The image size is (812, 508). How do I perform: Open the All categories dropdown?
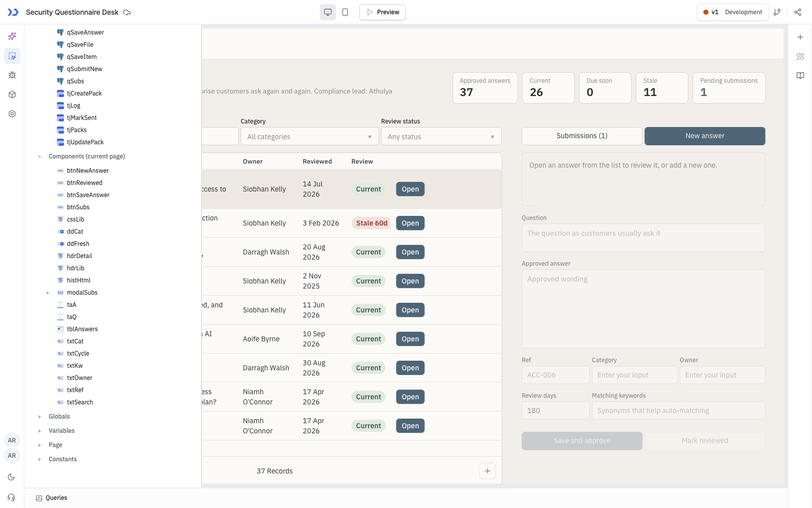pyautogui.click(x=310, y=137)
